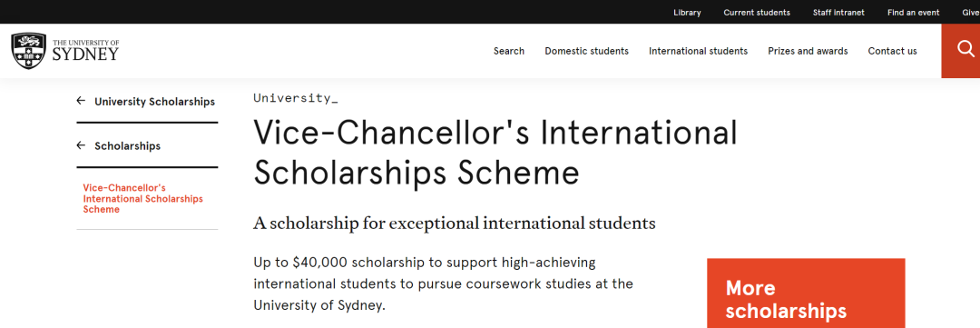The image size is (980, 328).
Task: Click the SYDNEY wordmark text in header
Action: pyautogui.click(x=85, y=55)
